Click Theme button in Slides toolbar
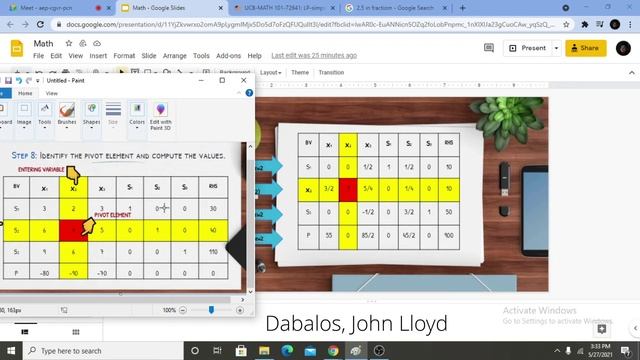Screen dimensions: 640x360 click(300, 73)
